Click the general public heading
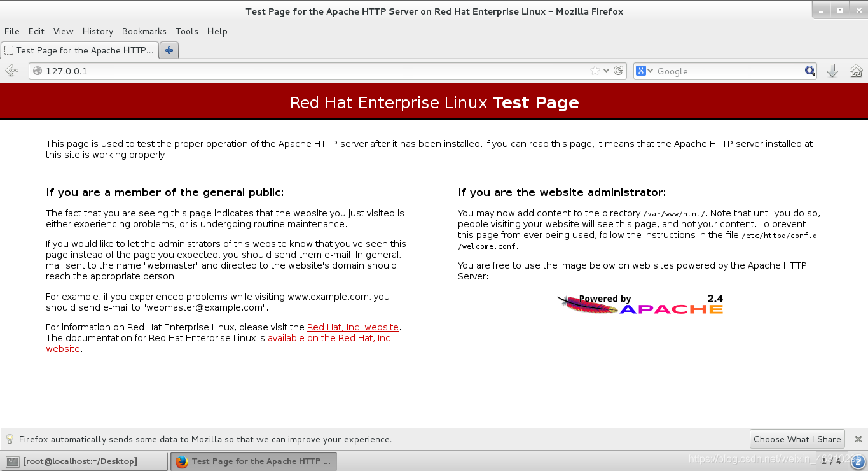This screenshot has width=868, height=471. coord(165,192)
